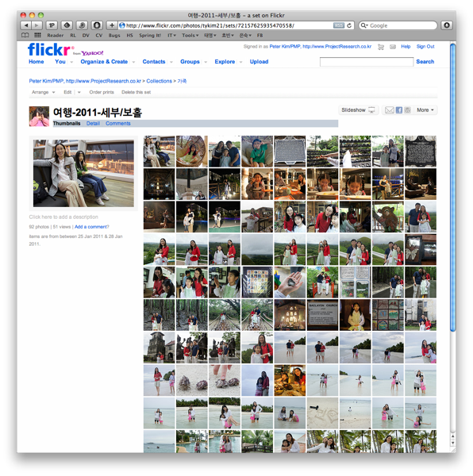473x476 pixels.
Task: Click the site globe icon in address bar
Action: (x=122, y=25)
